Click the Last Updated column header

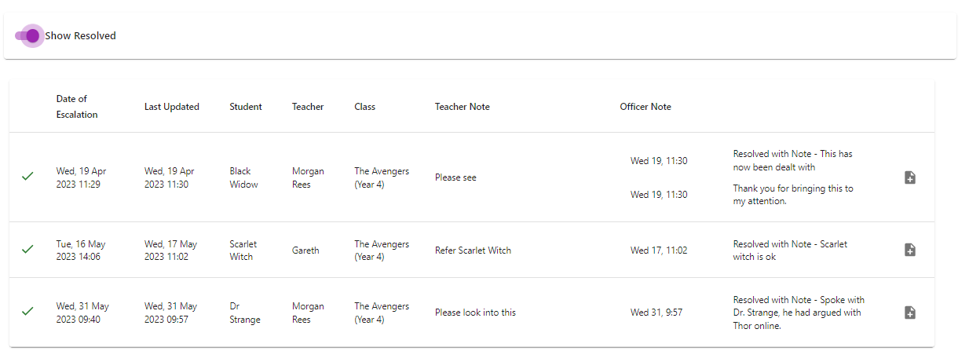point(171,107)
